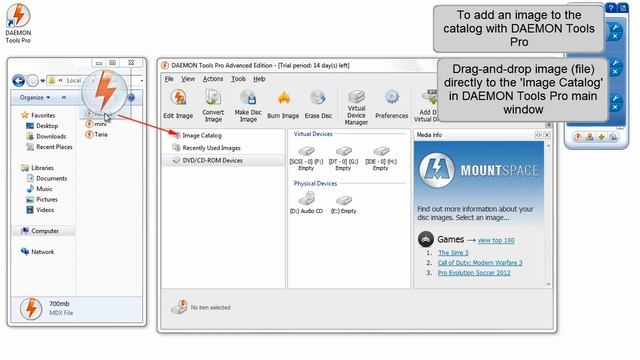Open Explorer help question mark
The width and height of the screenshot is (640, 360).
131,98
